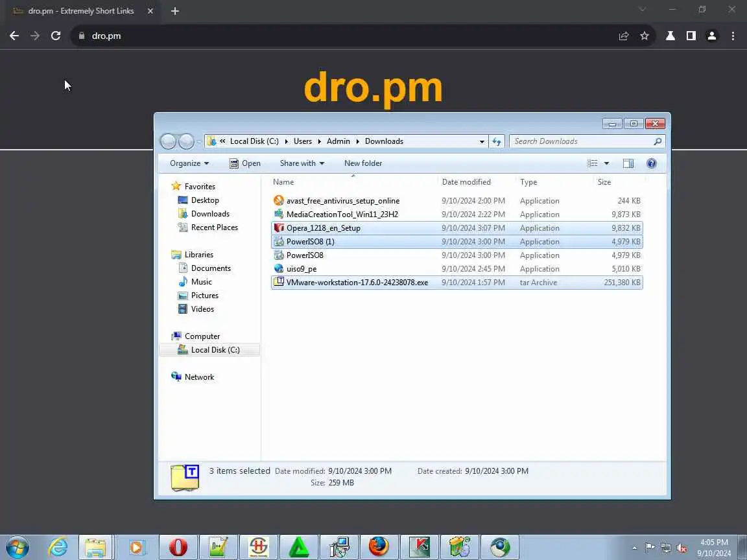This screenshot has height=560, width=747.
Task: Open the Chrome profile menu
Action: [x=712, y=36]
